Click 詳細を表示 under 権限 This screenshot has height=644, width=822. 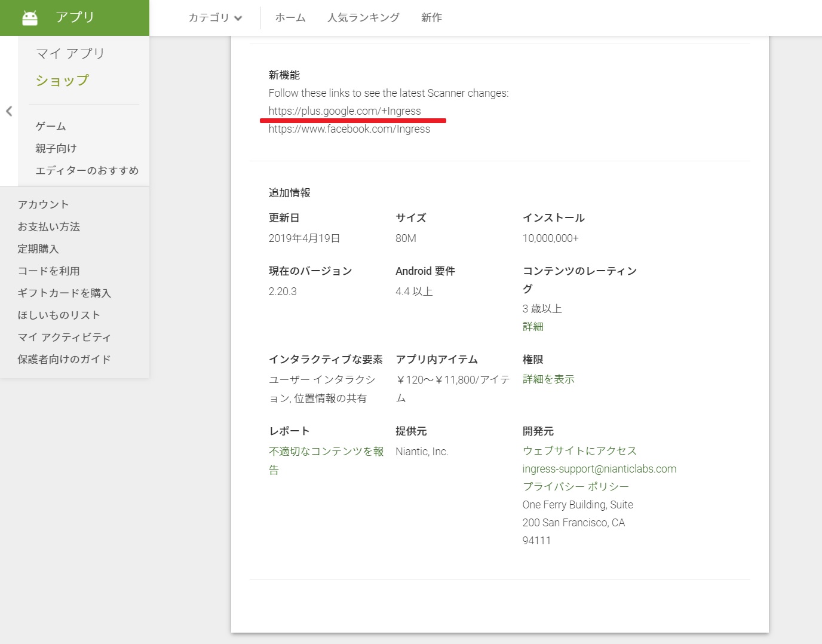(x=548, y=379)
